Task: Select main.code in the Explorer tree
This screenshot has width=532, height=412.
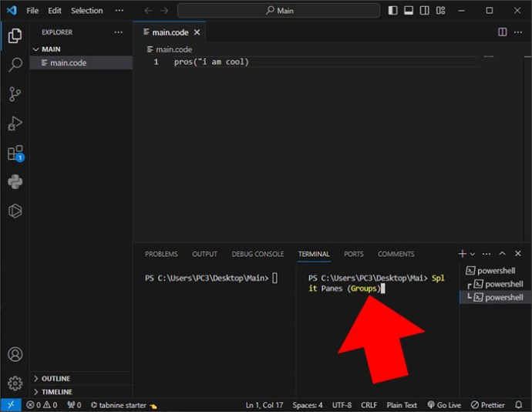Action: [x=82, y=62]
